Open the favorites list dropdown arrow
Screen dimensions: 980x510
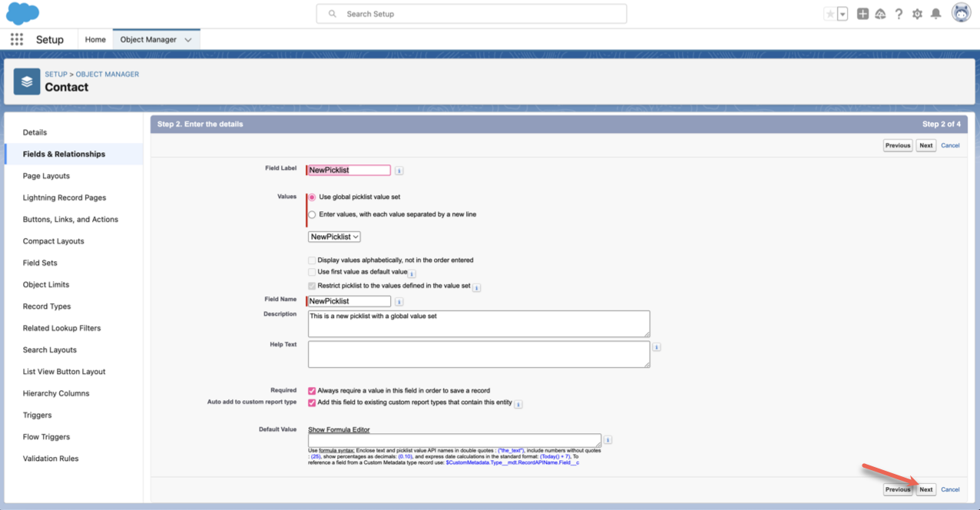[x=843, y=14]
